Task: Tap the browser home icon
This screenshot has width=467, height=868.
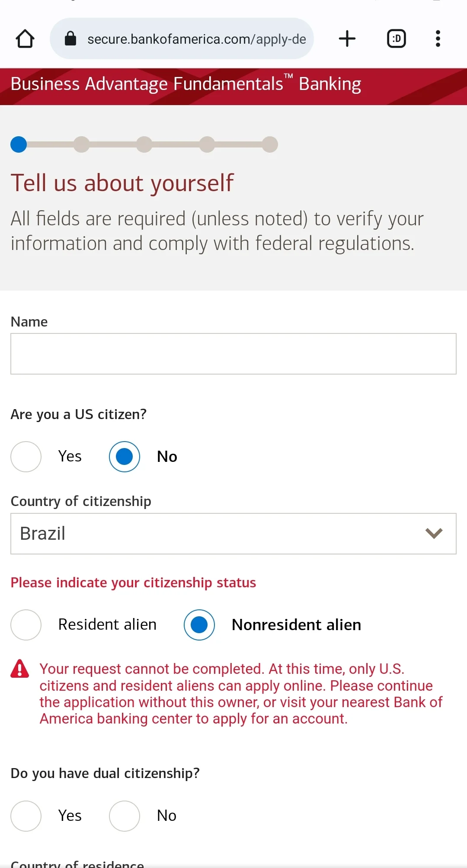Action: click(x=25, y=38)
